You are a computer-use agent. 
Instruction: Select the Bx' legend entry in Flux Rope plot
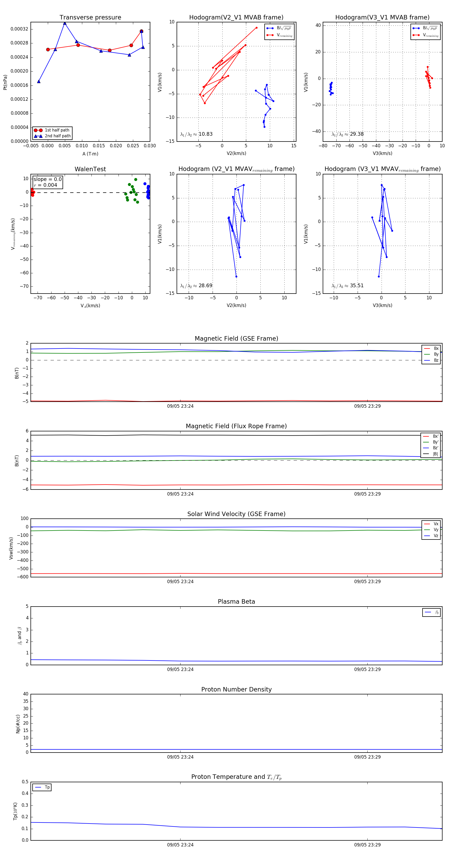pyautogui.click(x=431, y=436)
